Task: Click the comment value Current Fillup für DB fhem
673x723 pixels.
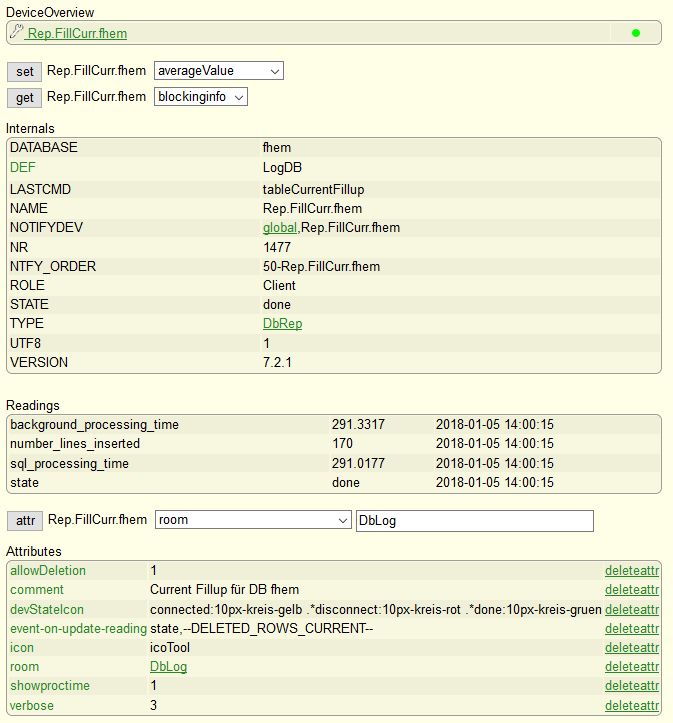Action: coord(224,590)
